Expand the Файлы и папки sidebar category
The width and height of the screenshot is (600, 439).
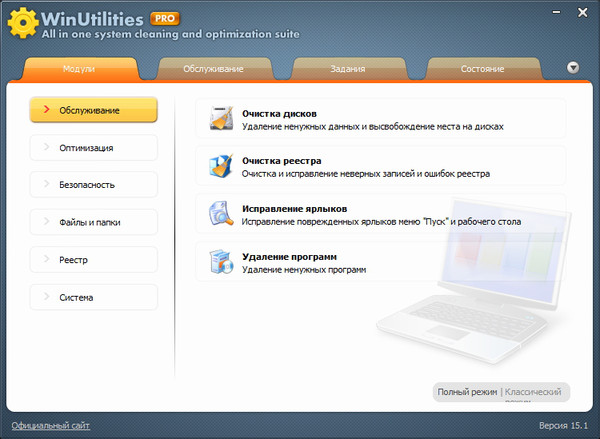93,222
